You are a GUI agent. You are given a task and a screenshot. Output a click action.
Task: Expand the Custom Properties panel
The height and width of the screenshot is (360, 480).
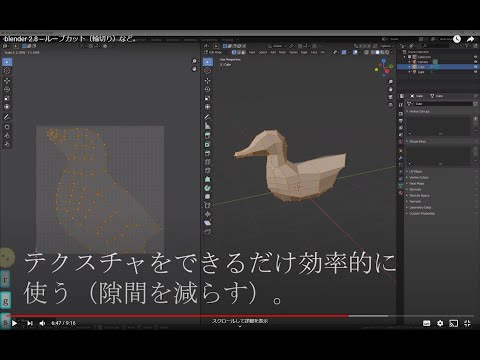click(422, 213)
